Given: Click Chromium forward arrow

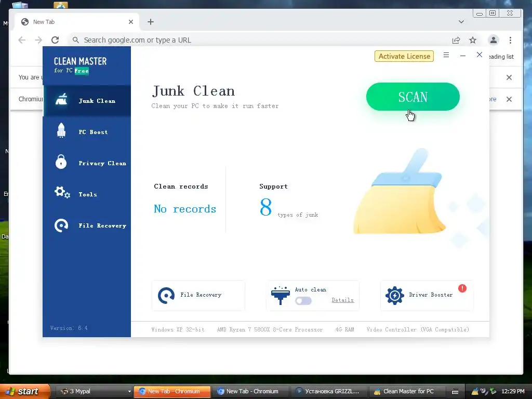Looking at the screenshot, I should (38, 40).
